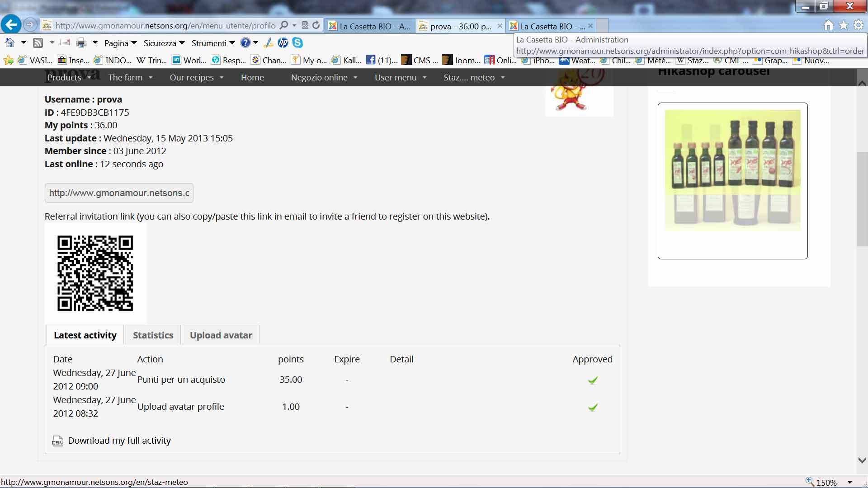
Task: Click the printer icon in command bar
Action: [x=81, y=43]
